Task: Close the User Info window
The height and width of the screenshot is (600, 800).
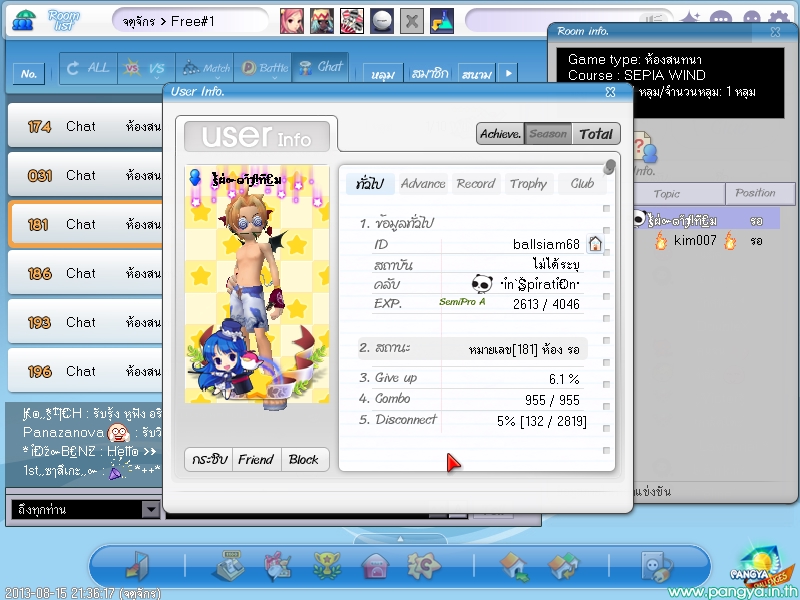Action: pos(610,92)
